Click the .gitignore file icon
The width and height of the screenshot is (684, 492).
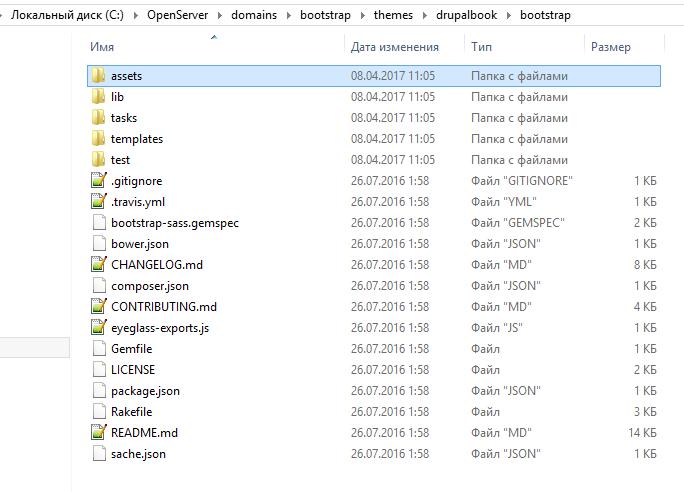click(x=99, y=181)
